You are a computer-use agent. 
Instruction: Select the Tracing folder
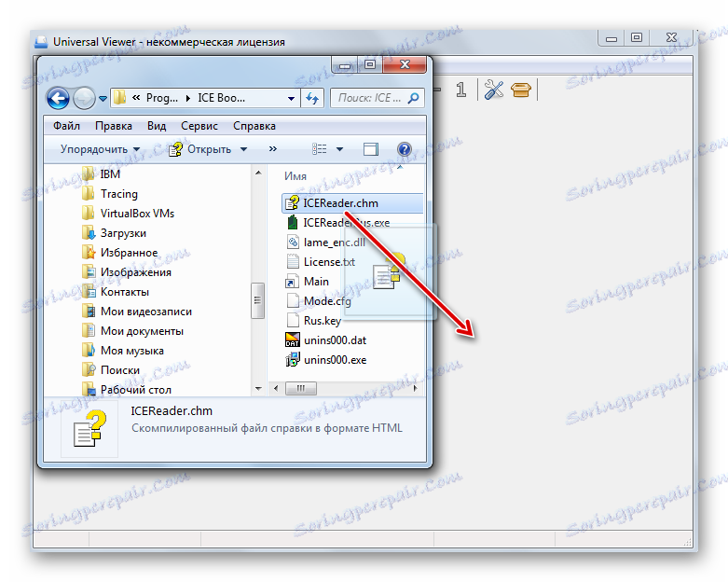pos(110,194)
